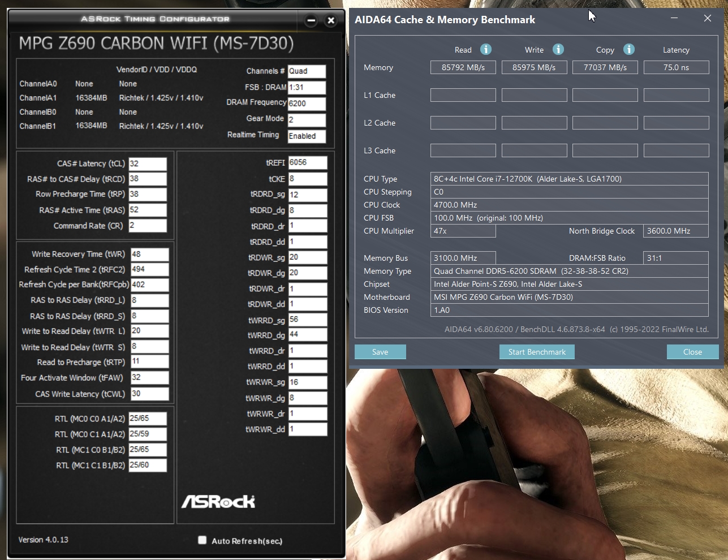
Task: Select the tRFCpb value field
Action: tap(150, 285)
